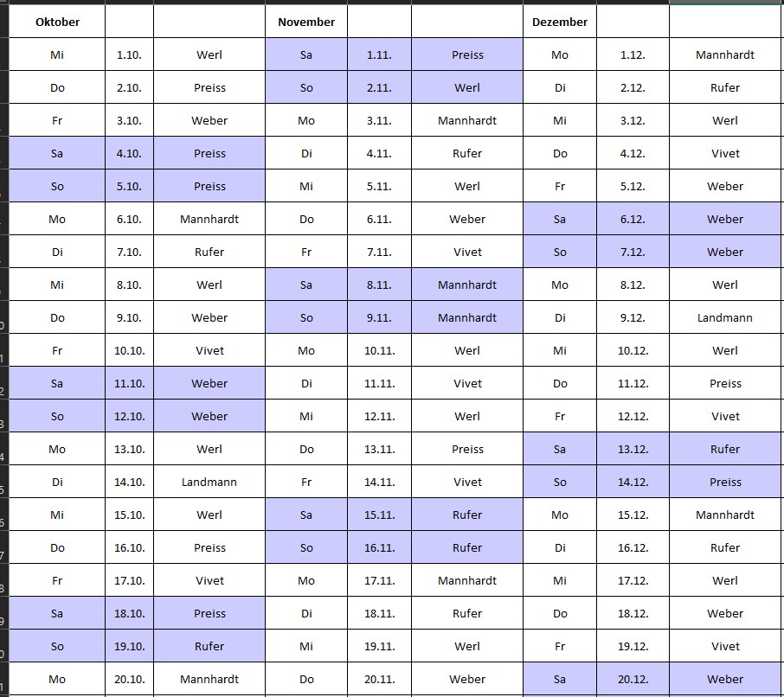Image resolution: width=784 pixels, height=697 pixels.
Task: Click the Dezember header cell
Action: 560,22
